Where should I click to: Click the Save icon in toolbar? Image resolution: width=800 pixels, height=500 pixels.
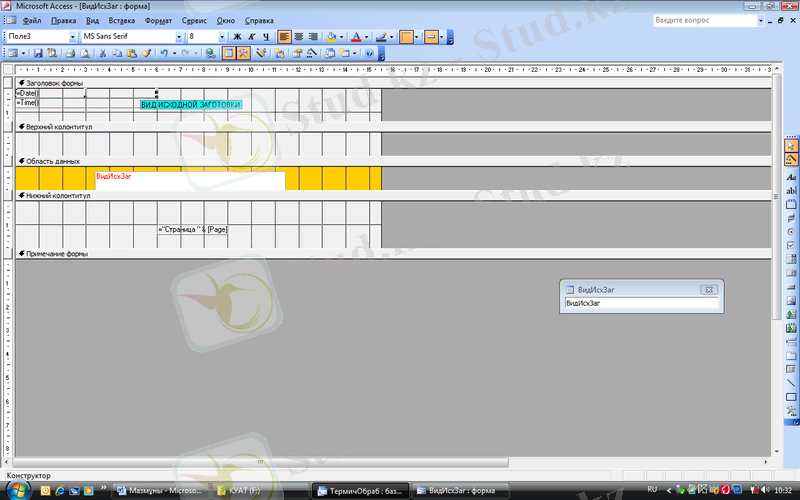(x=38, y=53)
